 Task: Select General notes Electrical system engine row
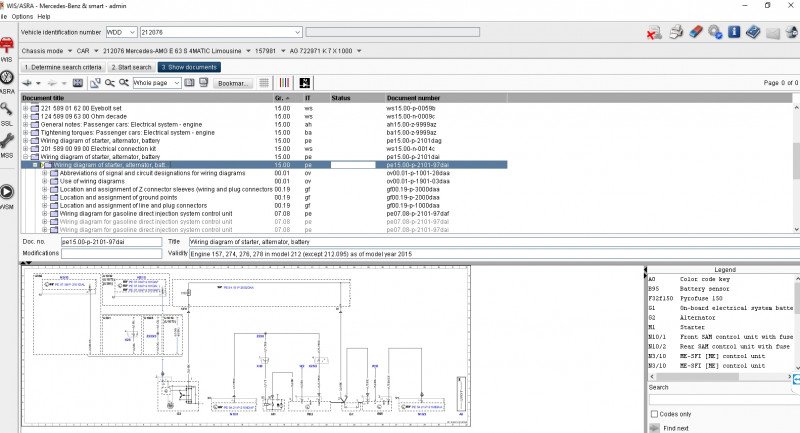click(121, 124)
